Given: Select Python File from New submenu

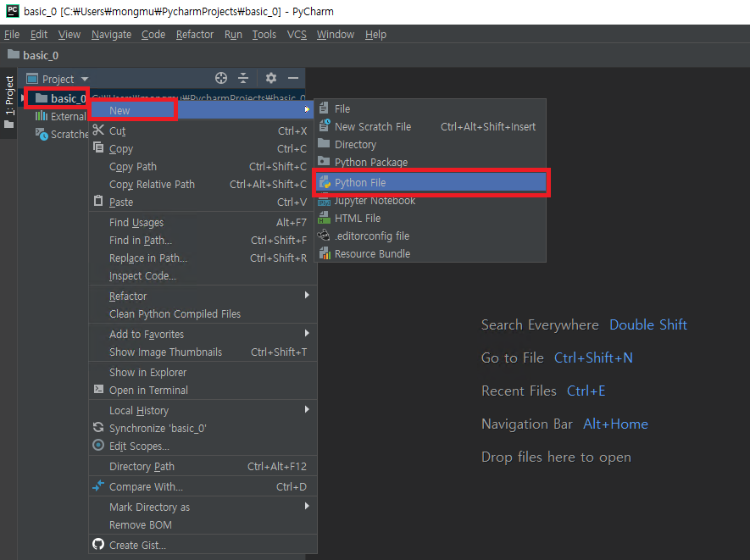Looking at the screenshot, I should click(x=431, y=182).
